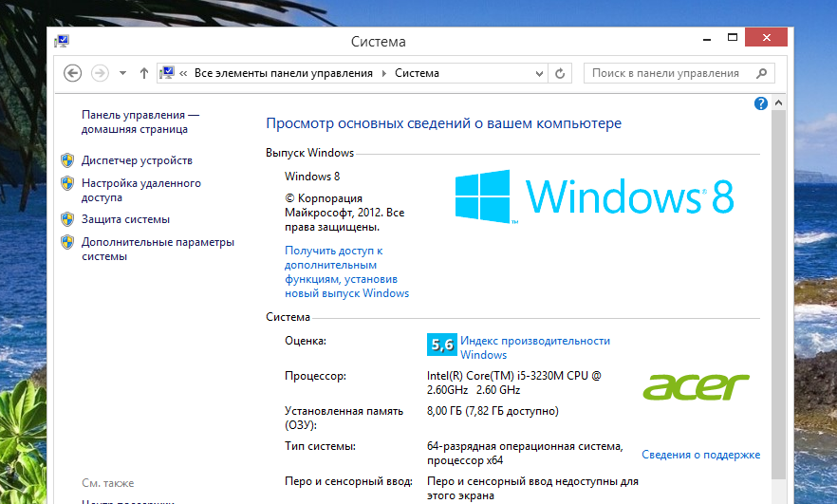
Task: Open Дополнительные параметры системы
Action: tap(158, 249)
